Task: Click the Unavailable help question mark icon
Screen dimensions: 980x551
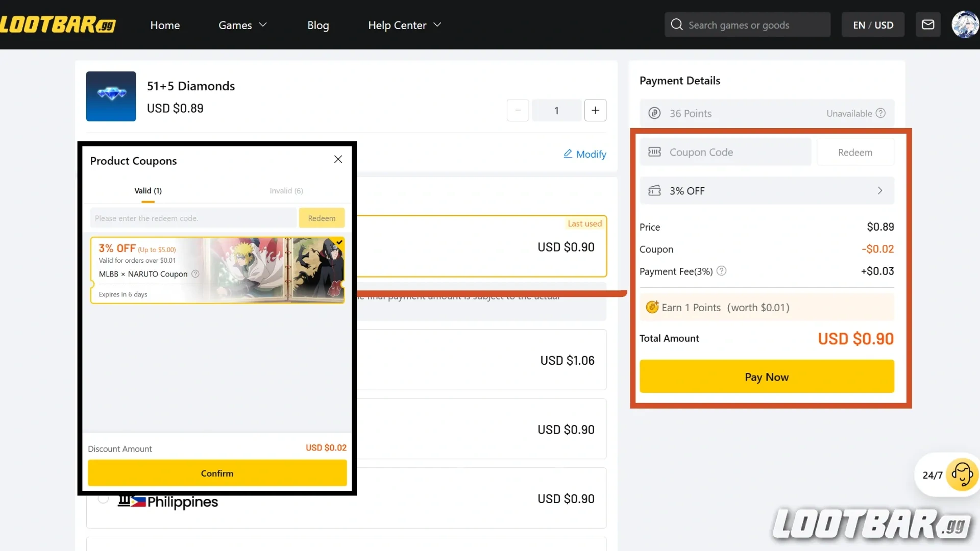Action: click(x=880, y=113)
